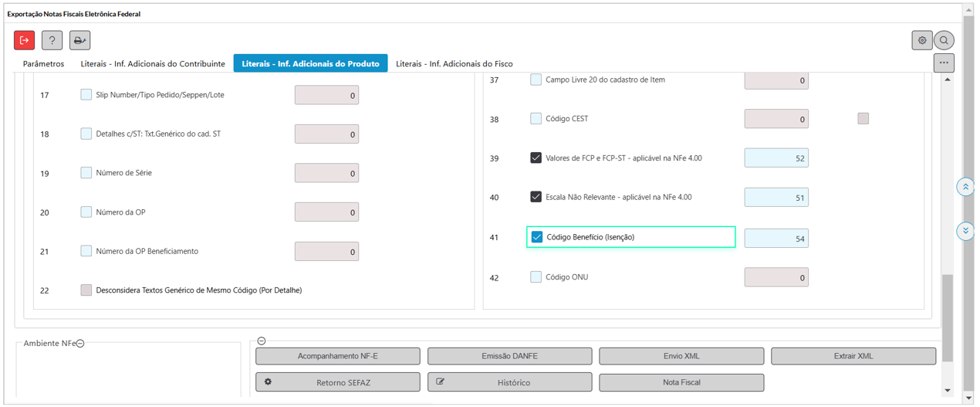
Task: Open the three-dots more options button
Action: pos(944,63)
